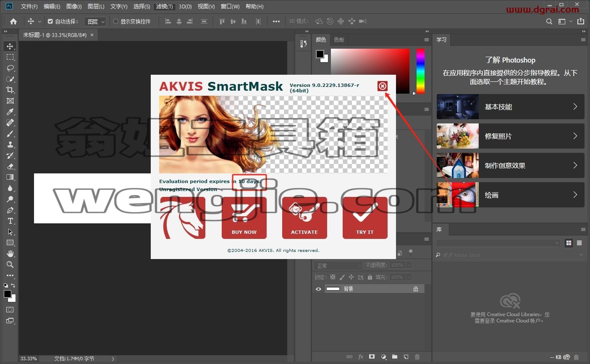
Task: Click the 基本技能 tutorial thumbnail
Action: (x=458, y=107)
